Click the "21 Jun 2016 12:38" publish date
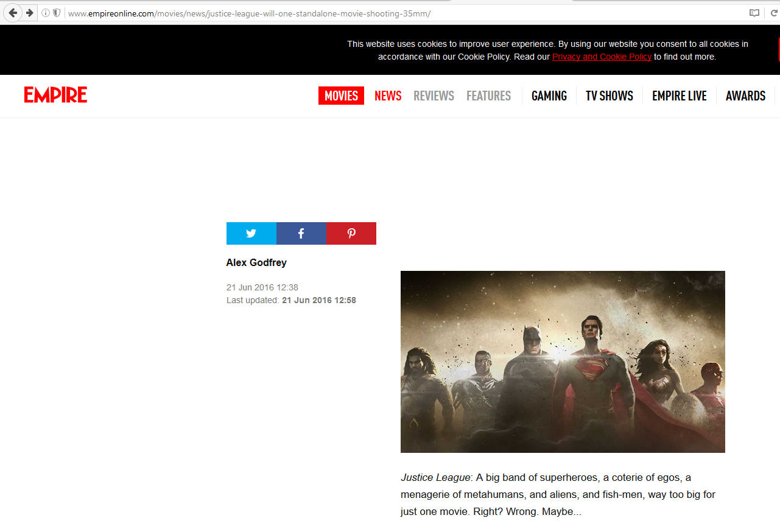780x532 pixels. click(x=262, y=287)
